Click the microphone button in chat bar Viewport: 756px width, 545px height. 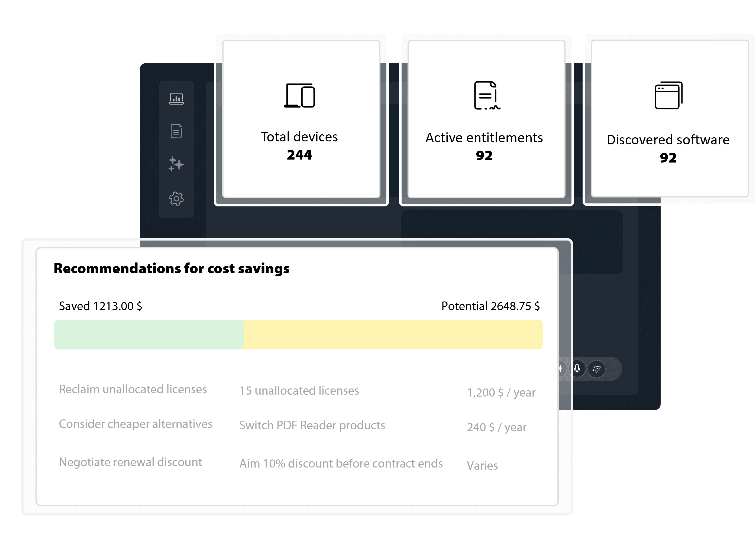click(577, 369)
